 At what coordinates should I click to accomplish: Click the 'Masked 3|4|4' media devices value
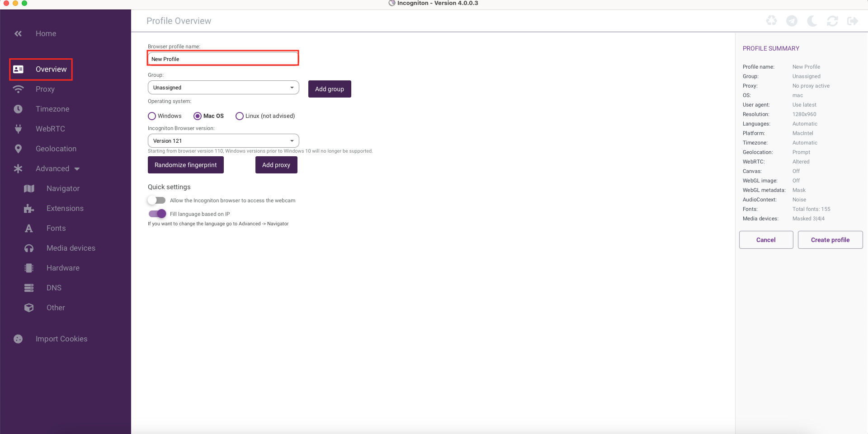[808, 219]
